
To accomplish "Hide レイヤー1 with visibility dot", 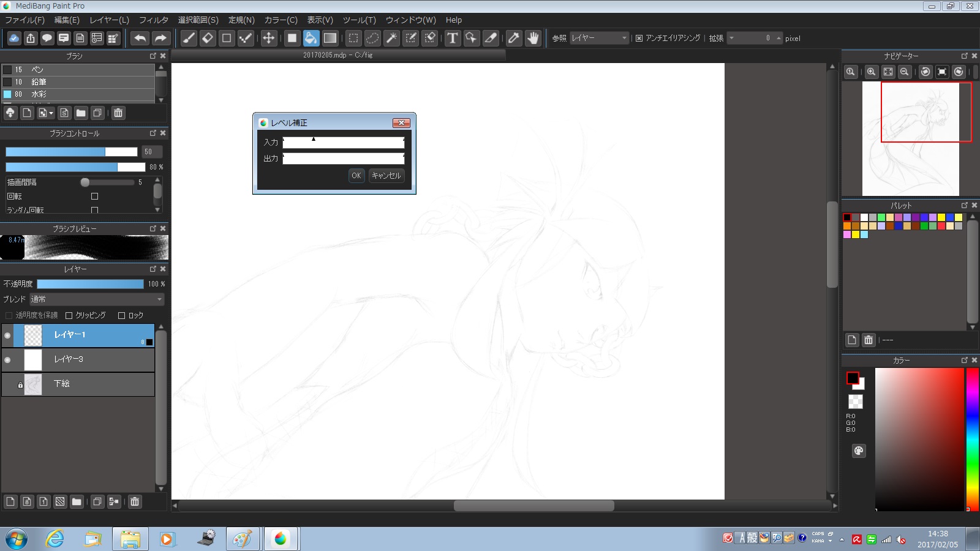I will pyautogui.click(x=7, y=335).
